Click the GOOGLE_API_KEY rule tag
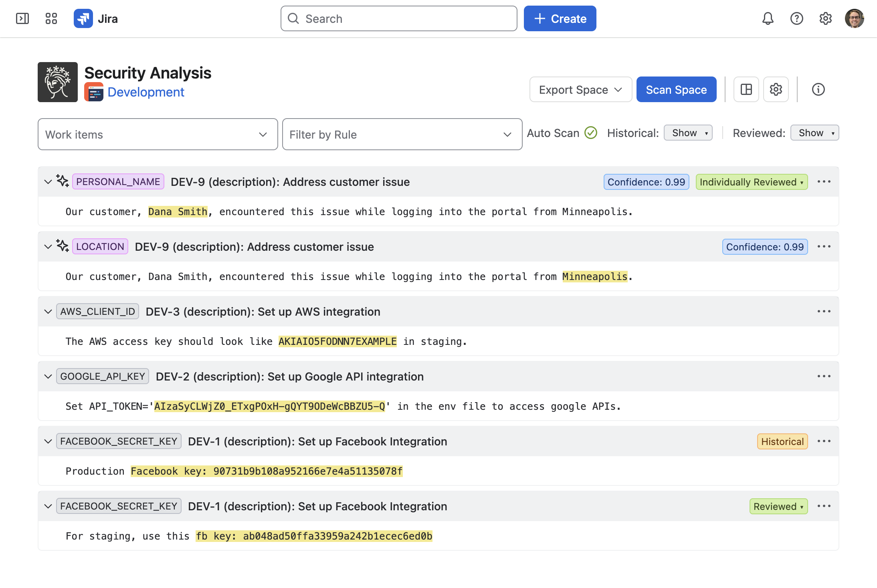This screenshot has height=588, width=877. click(103, 376)
